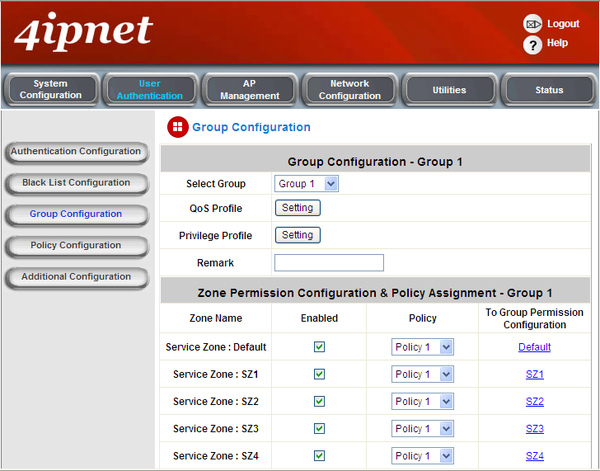Select Black List Configuration in the sidebar

coord(76,183)
